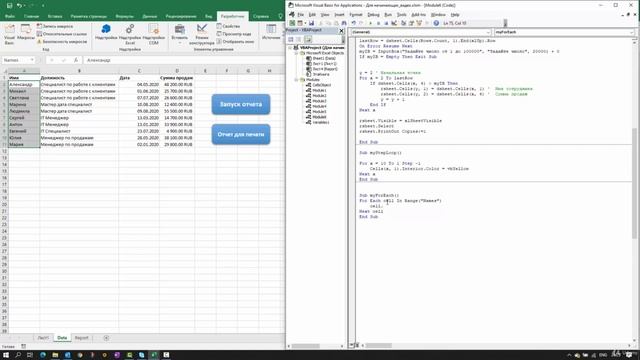
Task: Click the Undo icon in VBA toolbar
Action: pos(353,23)
